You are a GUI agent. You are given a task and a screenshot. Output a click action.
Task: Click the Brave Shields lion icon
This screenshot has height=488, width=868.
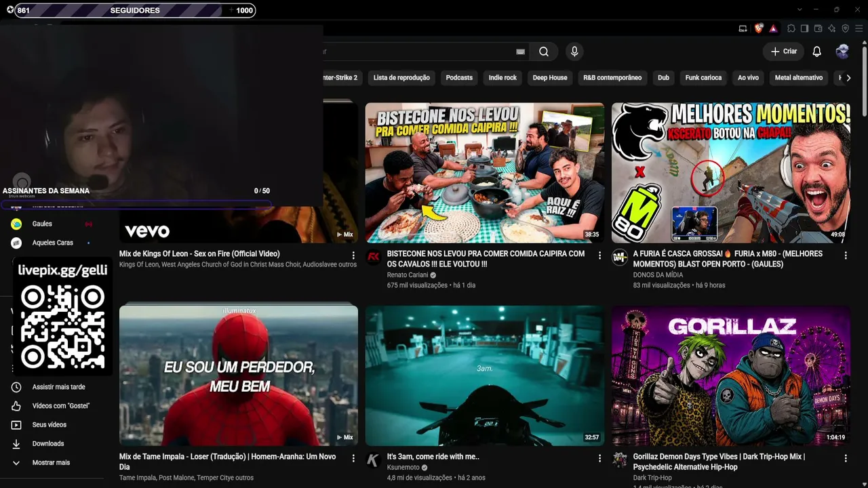coord(758,28)
